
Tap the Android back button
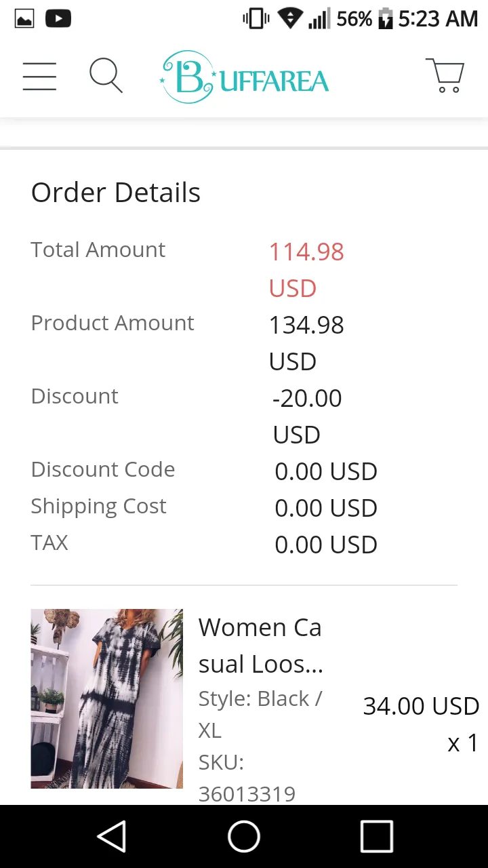click(112, 836)
